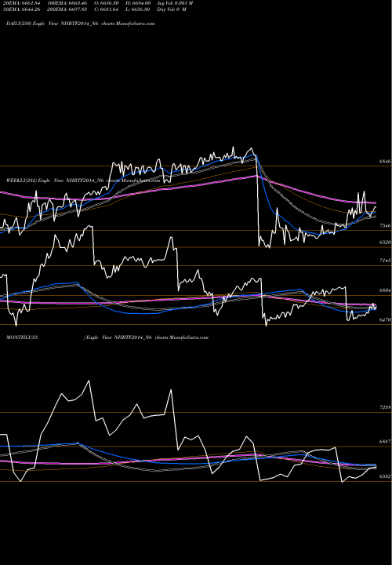Select the open price 'O:' value
The image size is (392, 565).
[106, 3]
